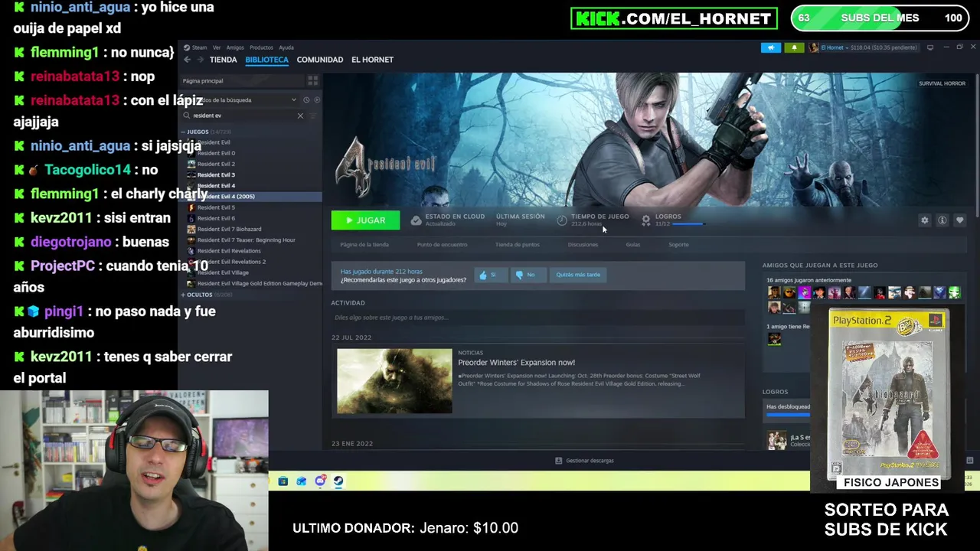
Task: Click the green JUGAR button
Action: [365, 220]
